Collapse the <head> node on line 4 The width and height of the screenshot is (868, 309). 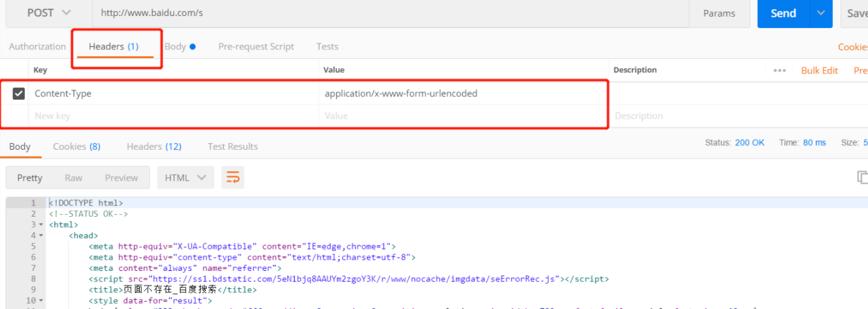click(x=41, y=235)
